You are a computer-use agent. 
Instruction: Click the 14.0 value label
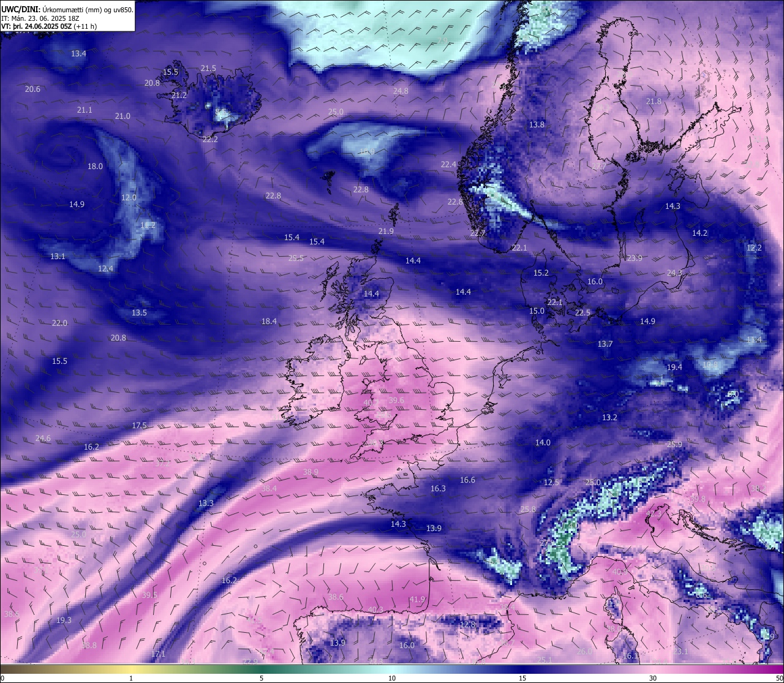point(543,443)
